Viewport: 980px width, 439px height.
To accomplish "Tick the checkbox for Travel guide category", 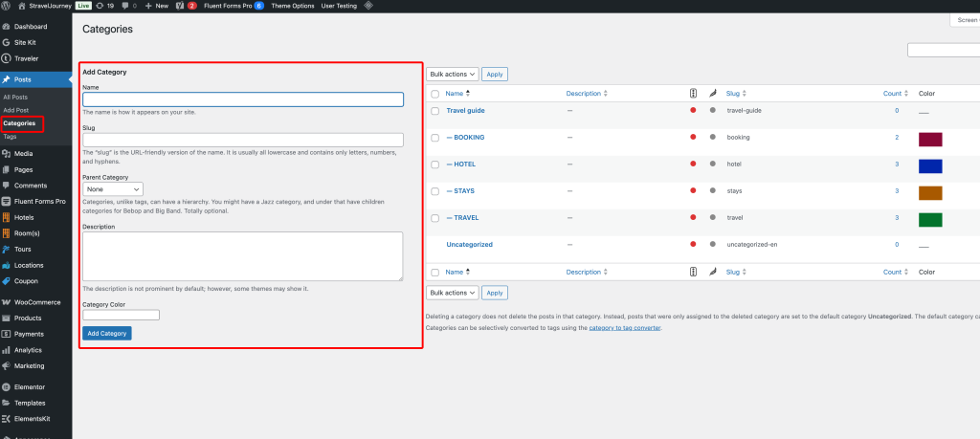I will tap(434, 111).
